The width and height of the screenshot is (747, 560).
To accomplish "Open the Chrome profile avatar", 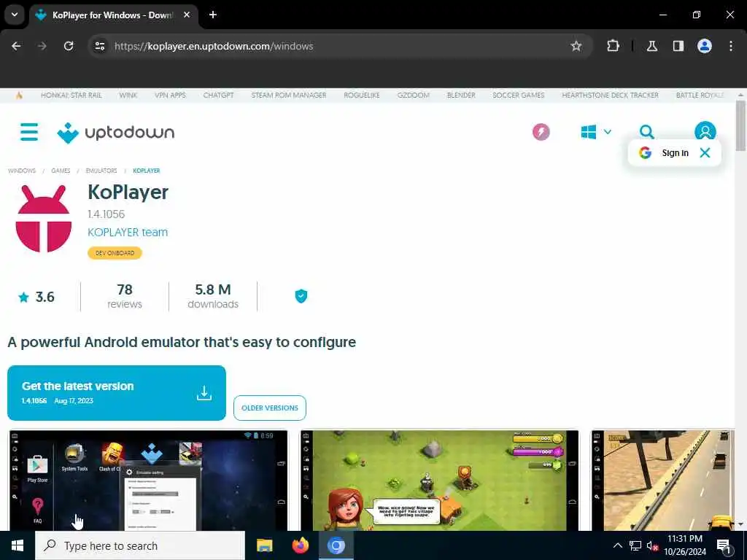I will [704, 46].
